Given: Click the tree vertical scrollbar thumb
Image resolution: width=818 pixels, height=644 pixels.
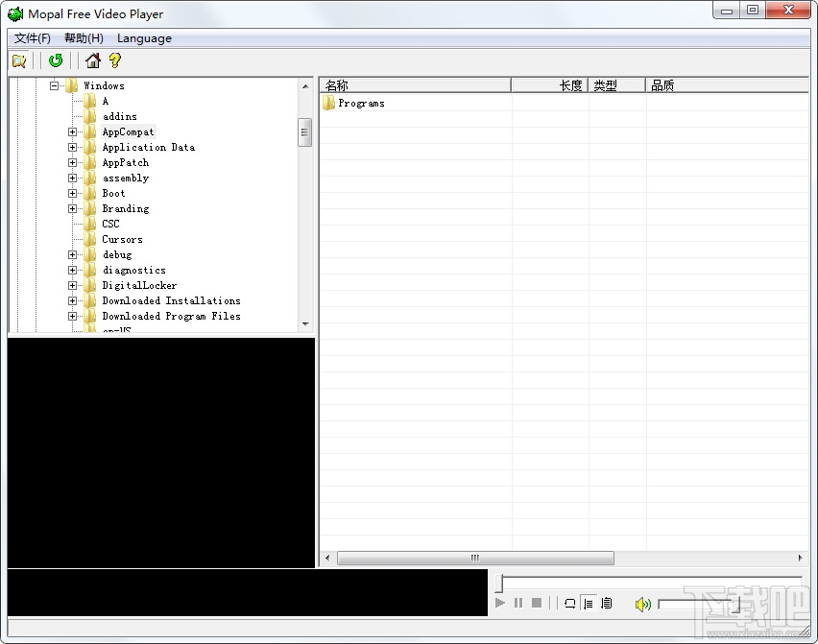Looking at the screenshot, I should tap(305, 132).
